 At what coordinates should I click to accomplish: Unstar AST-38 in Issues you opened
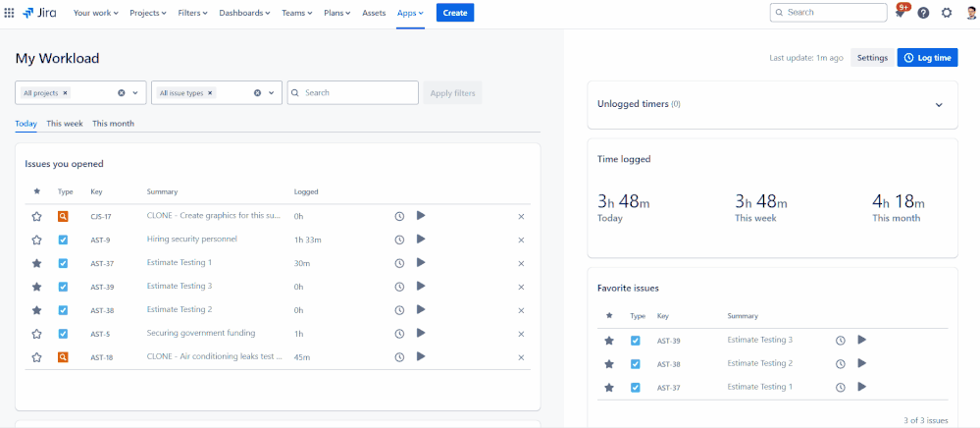click(x=37, y=310)
